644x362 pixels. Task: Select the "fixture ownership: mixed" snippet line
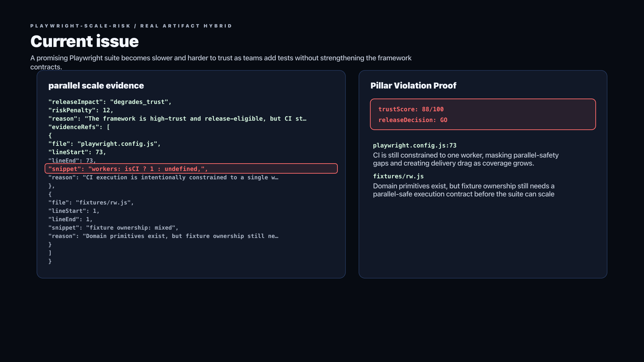click(x=113, y=228)
